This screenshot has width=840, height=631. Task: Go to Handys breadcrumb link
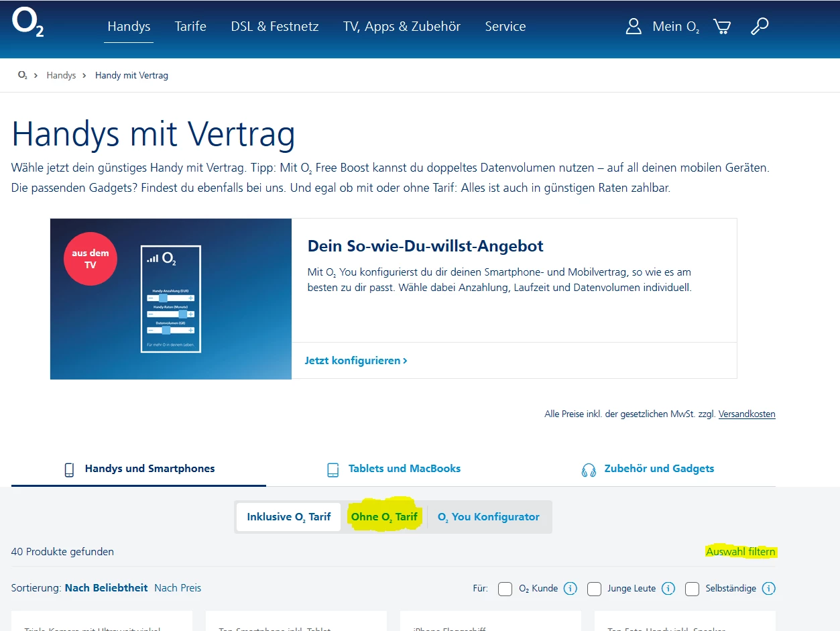(x=61, y=75)
